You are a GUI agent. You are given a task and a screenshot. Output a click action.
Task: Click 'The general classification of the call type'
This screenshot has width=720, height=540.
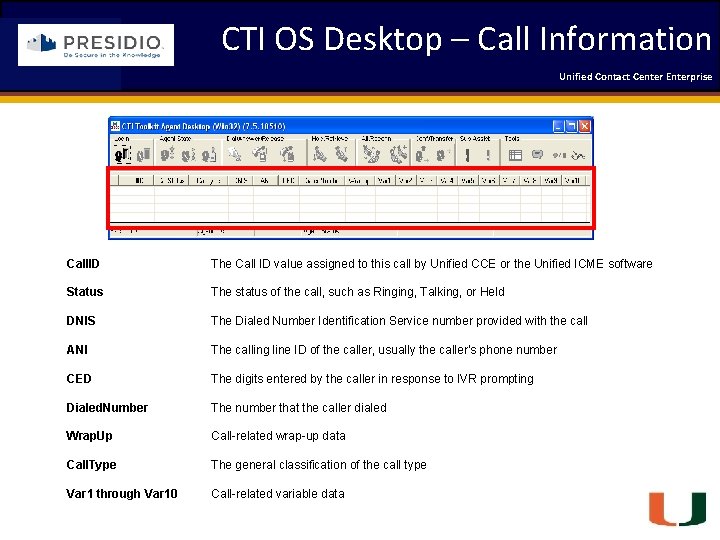coord(319,465)
